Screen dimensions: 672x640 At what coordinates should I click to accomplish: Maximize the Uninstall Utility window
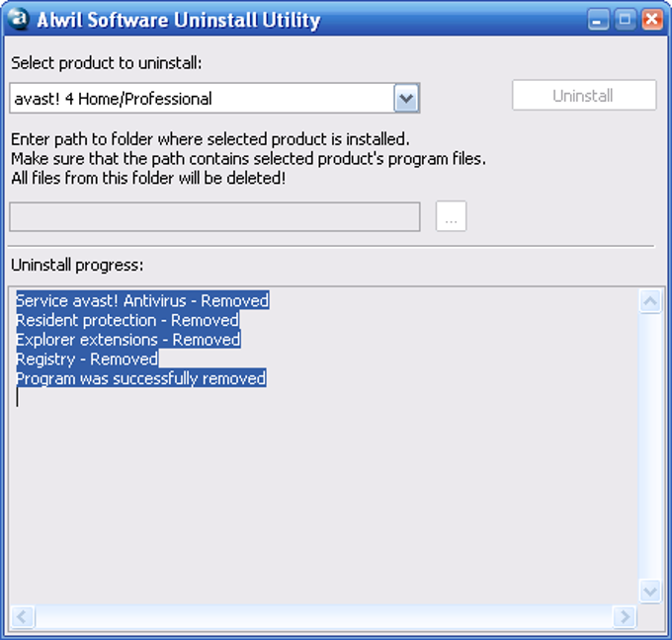(x=625, y=20)
